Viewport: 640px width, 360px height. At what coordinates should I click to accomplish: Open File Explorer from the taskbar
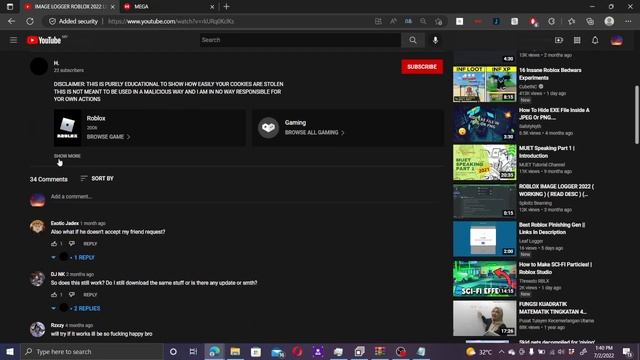[x=235, y=351]
